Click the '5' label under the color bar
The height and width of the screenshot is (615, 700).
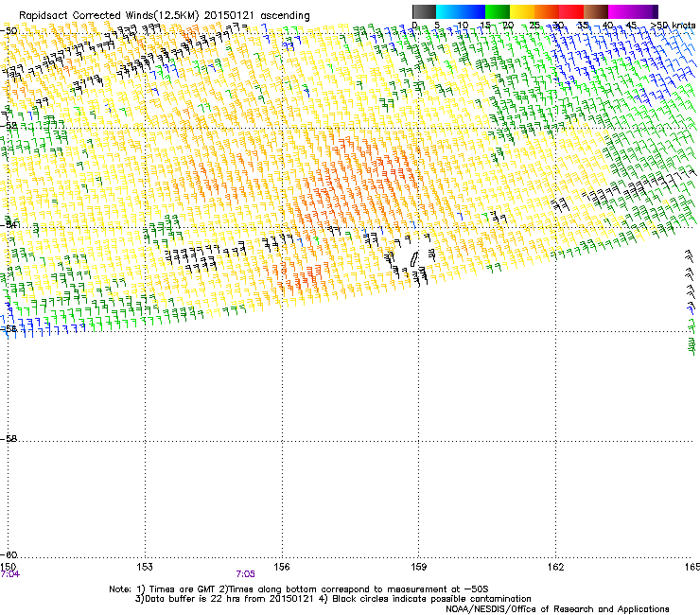(437, 26)
